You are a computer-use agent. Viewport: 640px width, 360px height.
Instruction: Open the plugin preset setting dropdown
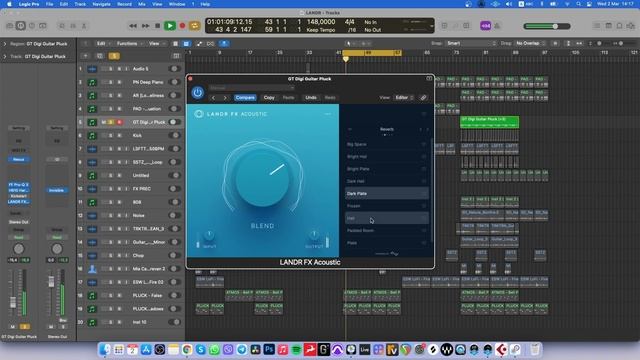(x=252, y=87)
